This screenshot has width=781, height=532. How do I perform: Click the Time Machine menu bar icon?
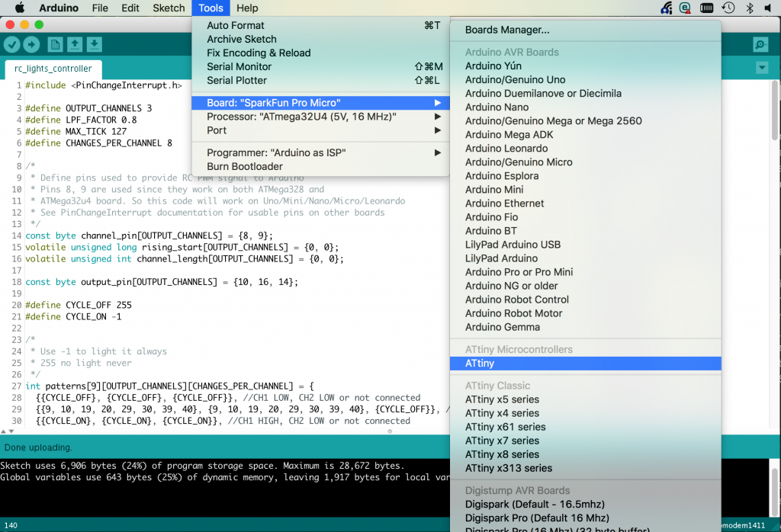coord(727,8)
